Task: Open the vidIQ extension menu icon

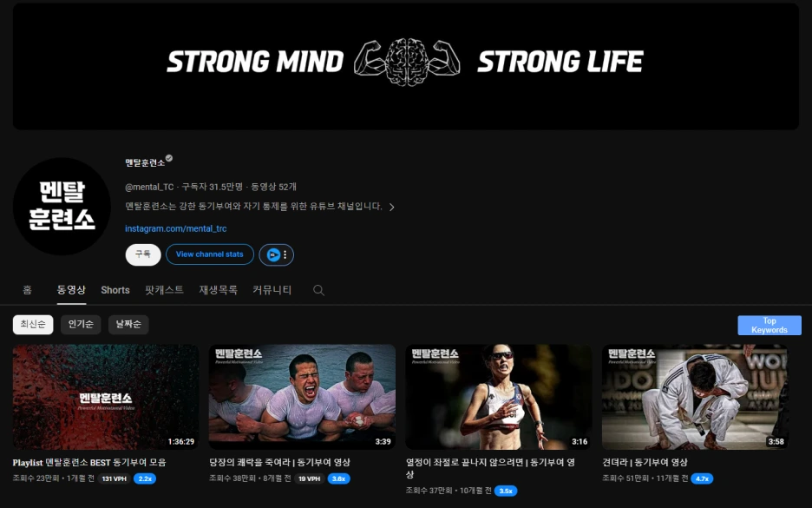Action: point(277,254)
